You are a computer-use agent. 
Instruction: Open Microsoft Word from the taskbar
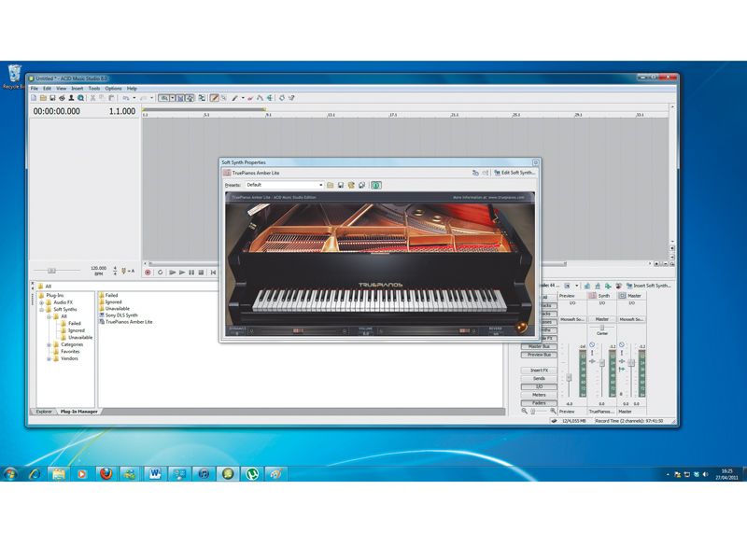[155, 474]
